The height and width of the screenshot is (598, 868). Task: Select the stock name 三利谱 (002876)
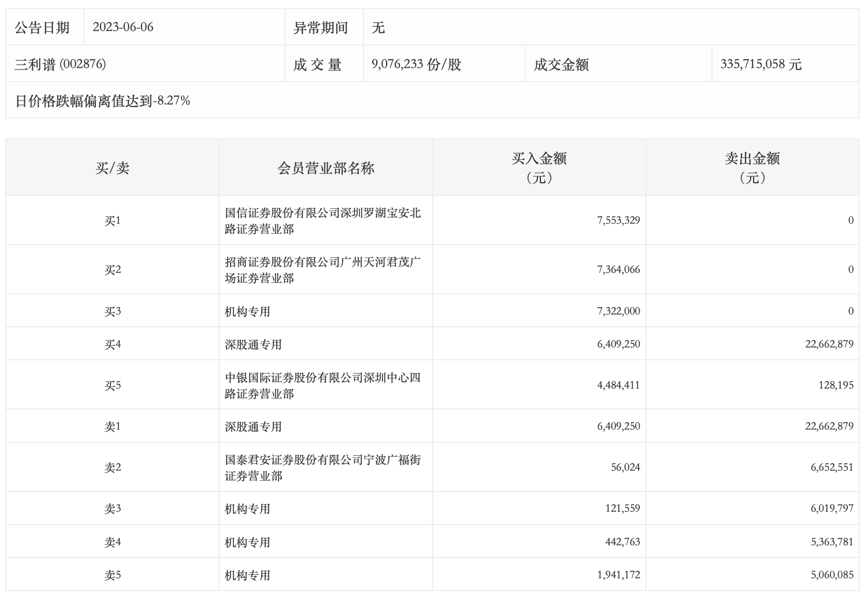click(60, 64)
